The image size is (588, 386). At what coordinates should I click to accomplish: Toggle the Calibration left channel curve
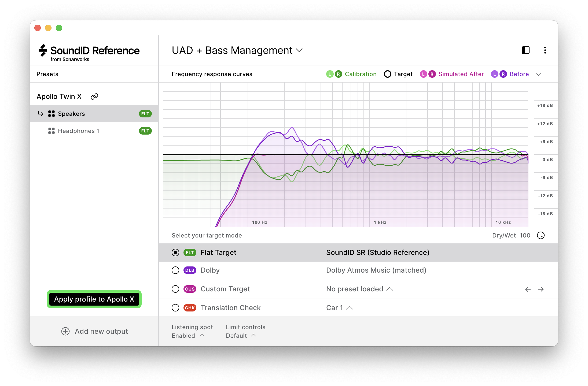coord(330,74)
